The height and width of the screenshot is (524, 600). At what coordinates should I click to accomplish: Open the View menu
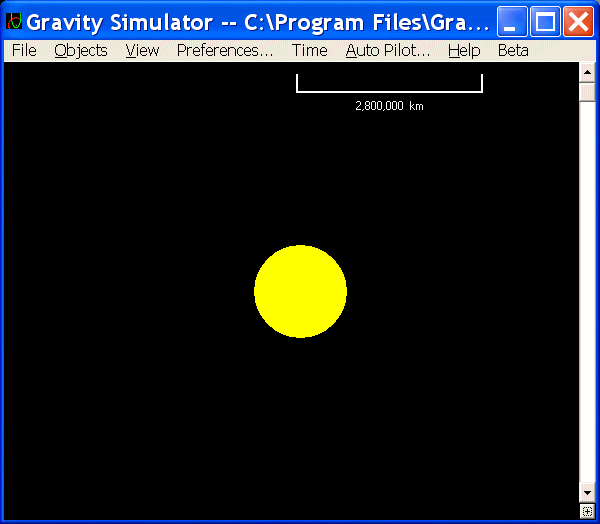(142, 51)
